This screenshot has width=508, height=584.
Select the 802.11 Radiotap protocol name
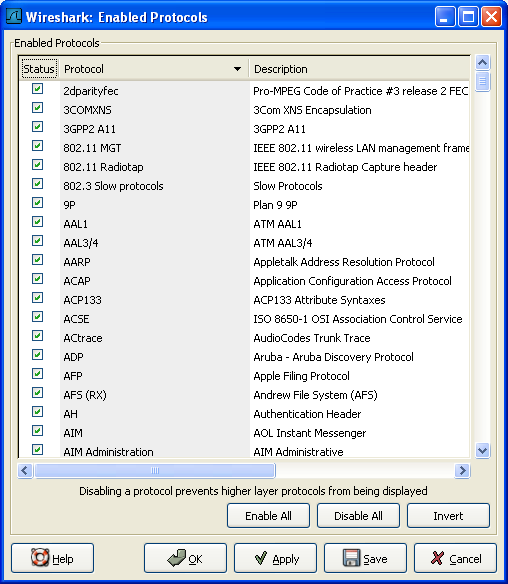click(x=103, y=167)
